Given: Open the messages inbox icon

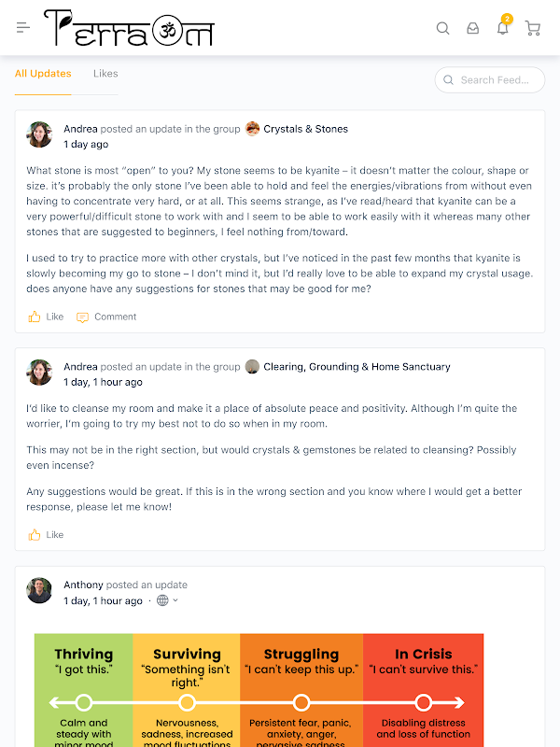Looking at the screenshot, I should point(472,28).
